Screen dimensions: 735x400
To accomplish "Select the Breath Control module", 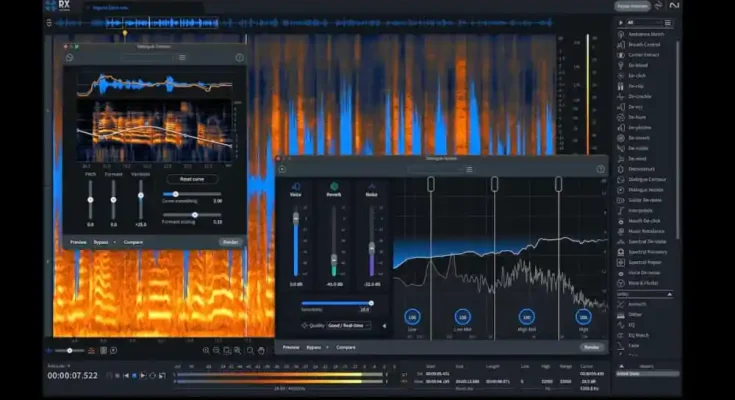I will click(643, 45).
